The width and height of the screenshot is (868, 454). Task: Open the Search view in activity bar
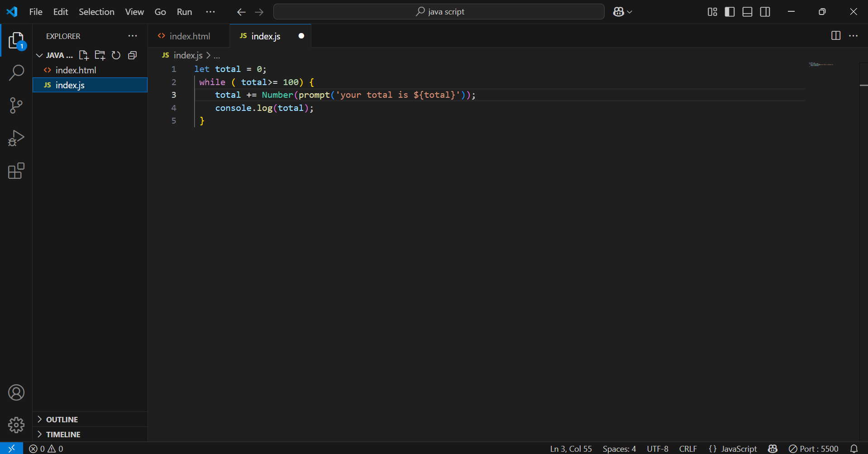click(16, 72)
